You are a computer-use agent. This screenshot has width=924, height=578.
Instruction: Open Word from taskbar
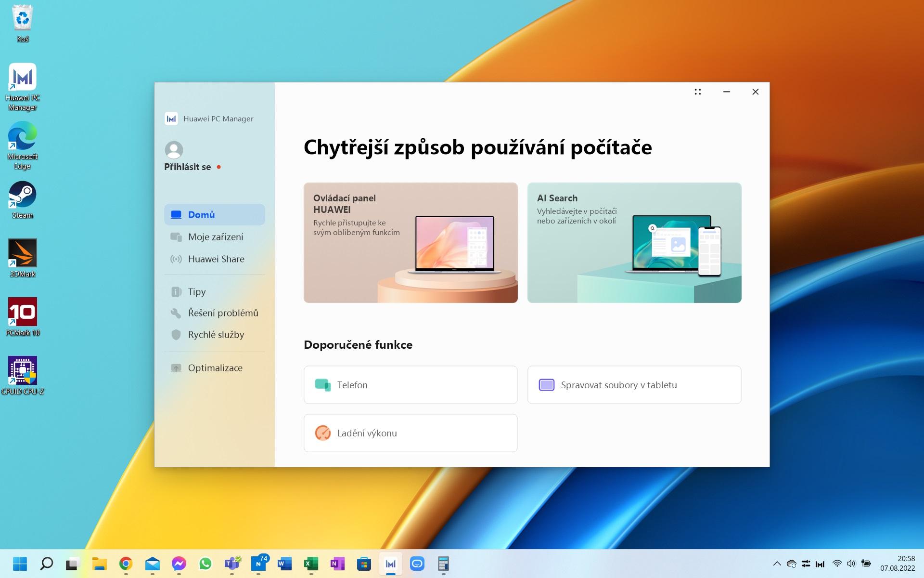tap(285, 564)
